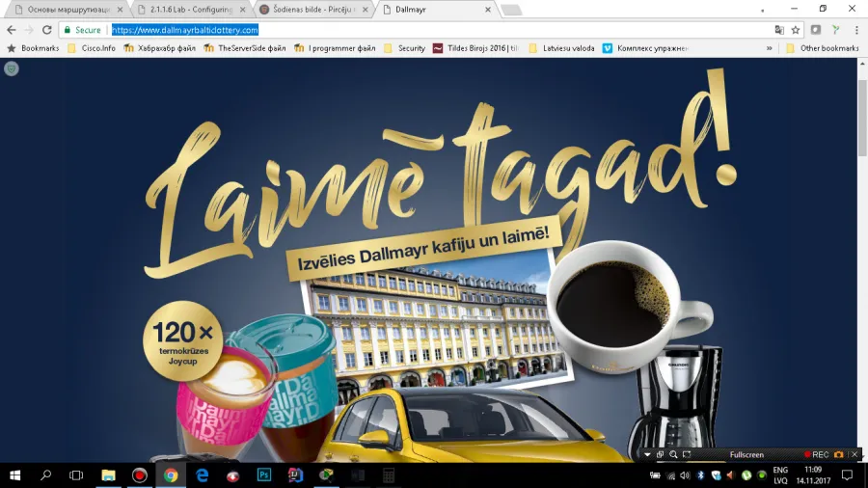868x488 pixels.
Task: Open the Комплекс упражнен bookmark
Action: (x=646, y=48)
